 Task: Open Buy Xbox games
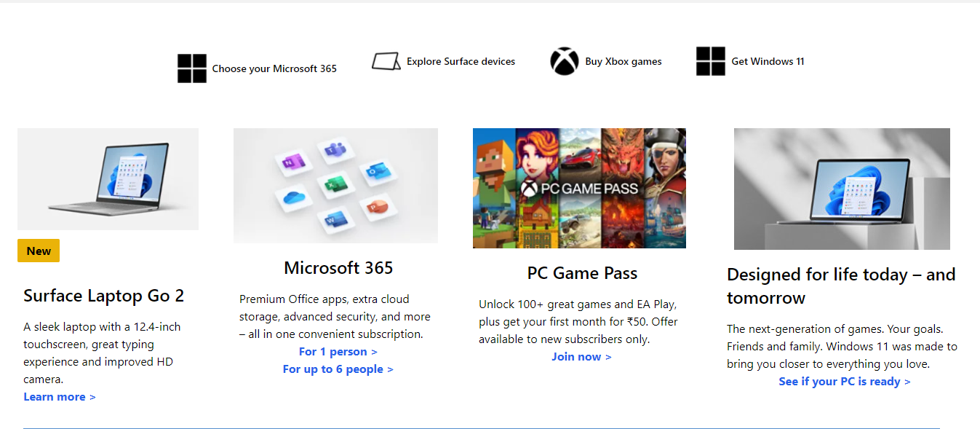tap(623, 61)
